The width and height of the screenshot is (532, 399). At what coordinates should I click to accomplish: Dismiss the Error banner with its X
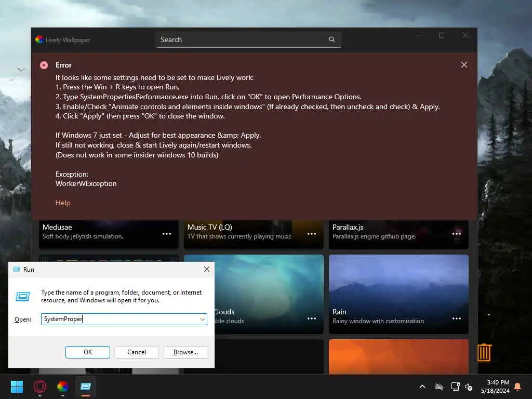pyautogui.click(x=464, y=65)
